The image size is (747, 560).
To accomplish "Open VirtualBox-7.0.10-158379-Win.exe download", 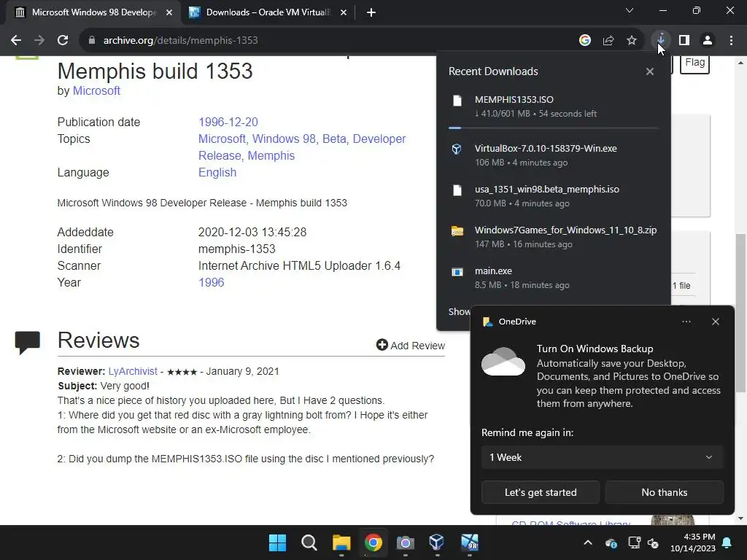I will 554,155.
